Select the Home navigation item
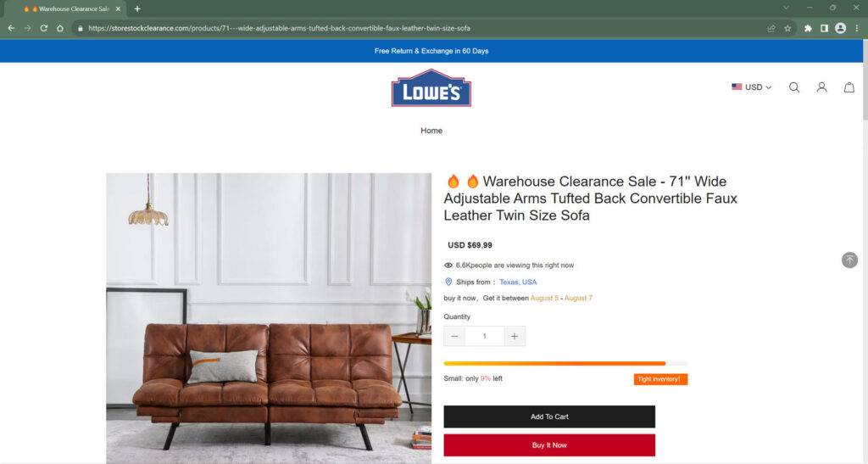This screenshot has width=868, height=464. click(x=431, y=131)
